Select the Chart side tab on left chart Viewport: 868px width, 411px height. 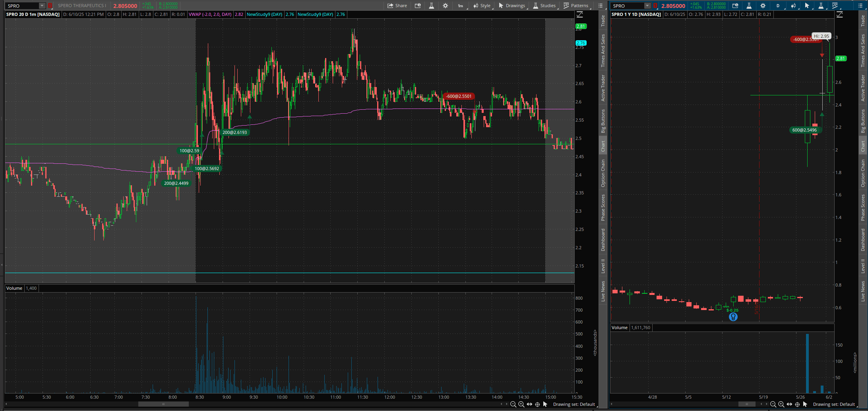[x=603, y=146]
